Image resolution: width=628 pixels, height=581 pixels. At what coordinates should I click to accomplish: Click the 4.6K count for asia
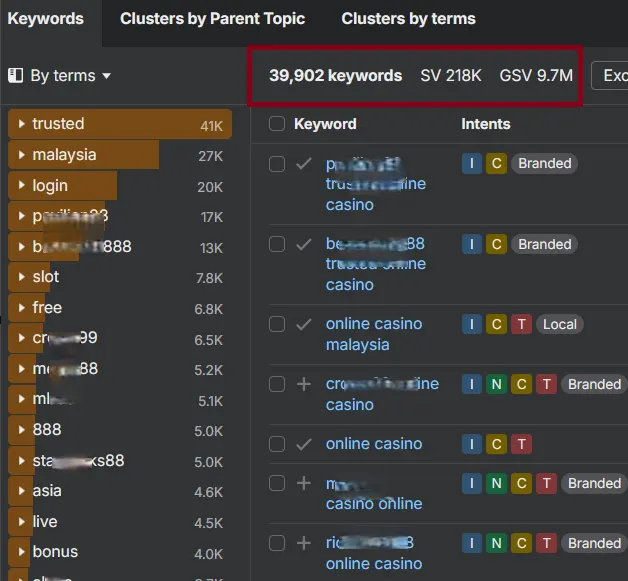click(x=209, y=492)
